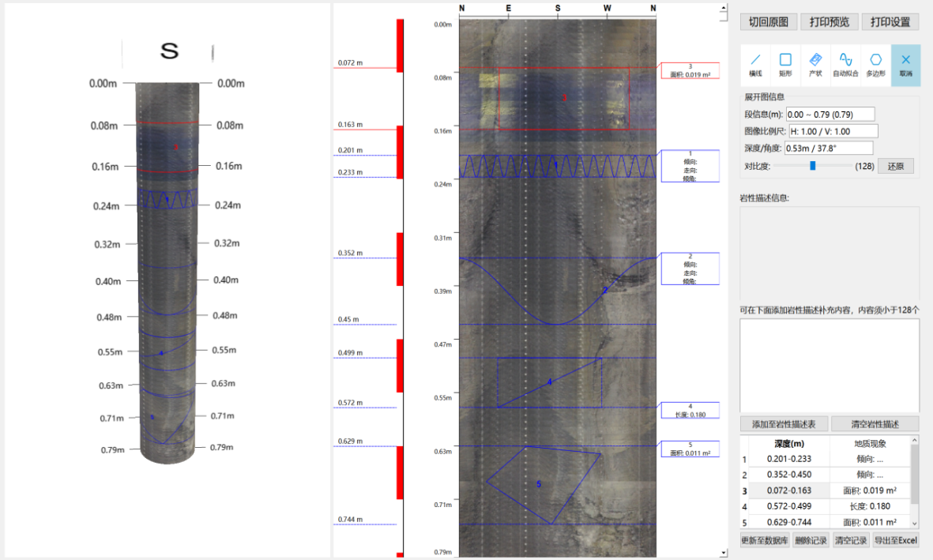Select the 横线 line drawing tool
Viewport: 933px width, 560px height.
click(755, 65)
